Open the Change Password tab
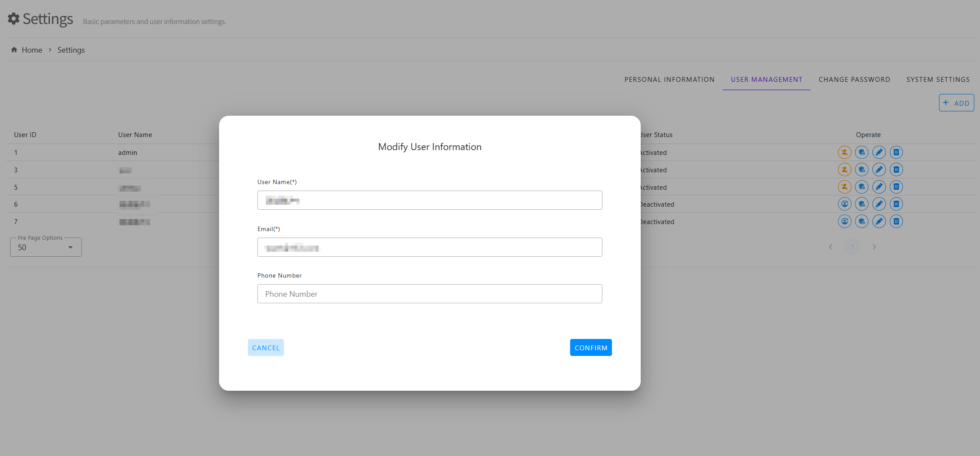 pos(854,80)
